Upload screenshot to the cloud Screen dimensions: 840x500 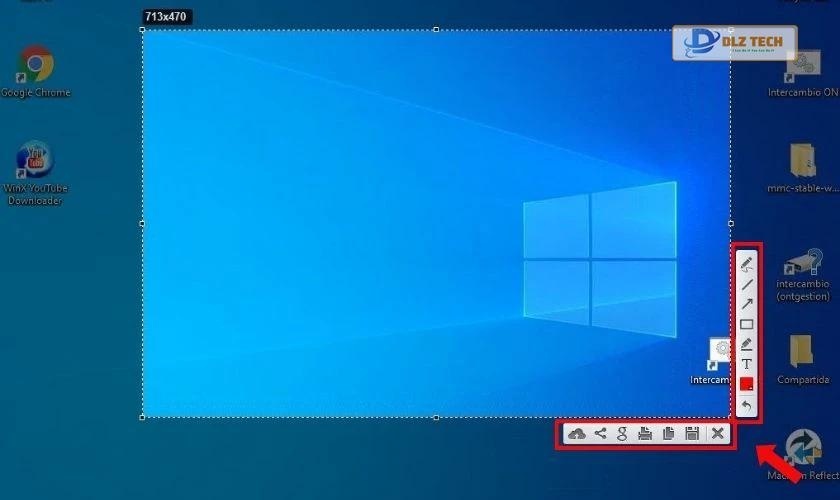577,433
